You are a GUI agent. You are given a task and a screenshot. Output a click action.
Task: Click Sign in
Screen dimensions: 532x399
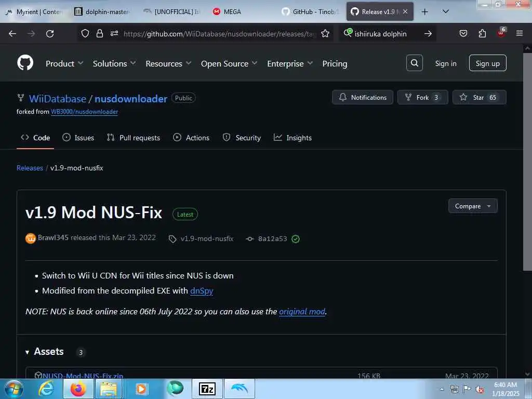coord(445,63)
